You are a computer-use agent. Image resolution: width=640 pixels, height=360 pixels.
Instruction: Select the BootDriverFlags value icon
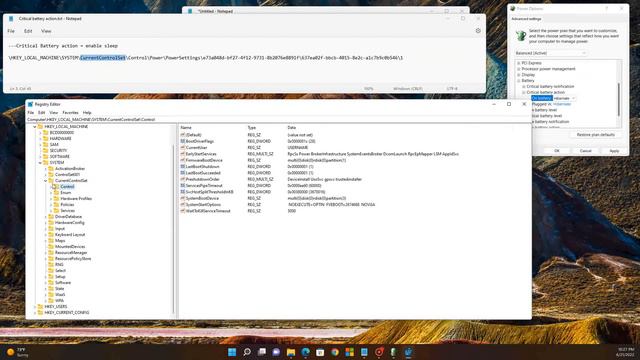click(x=182, y=141)
